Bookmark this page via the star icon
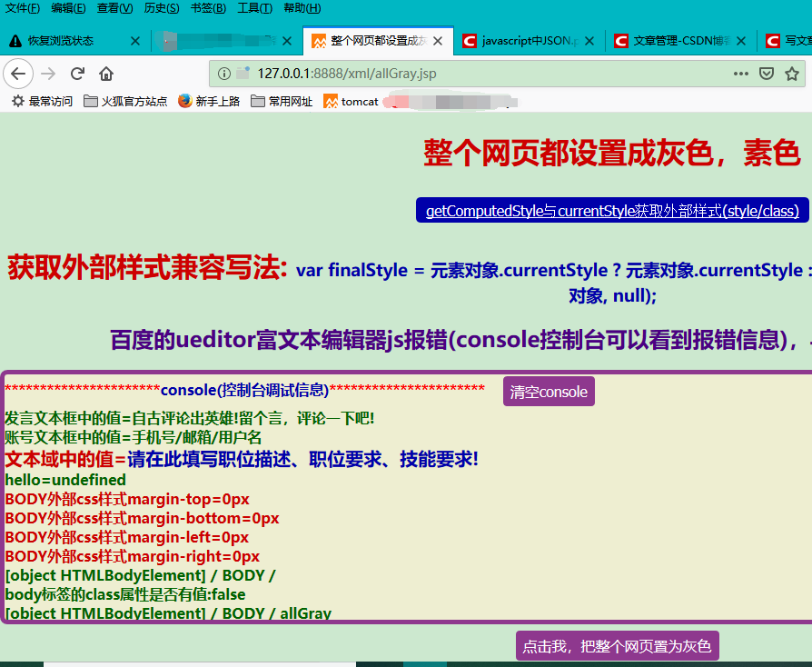812x667 pixels. tap(792, 75)
